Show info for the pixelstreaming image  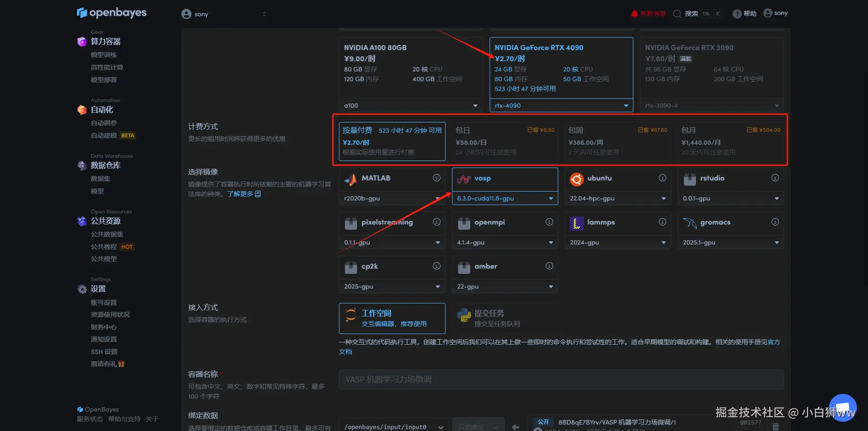click(x=437, y=222)
